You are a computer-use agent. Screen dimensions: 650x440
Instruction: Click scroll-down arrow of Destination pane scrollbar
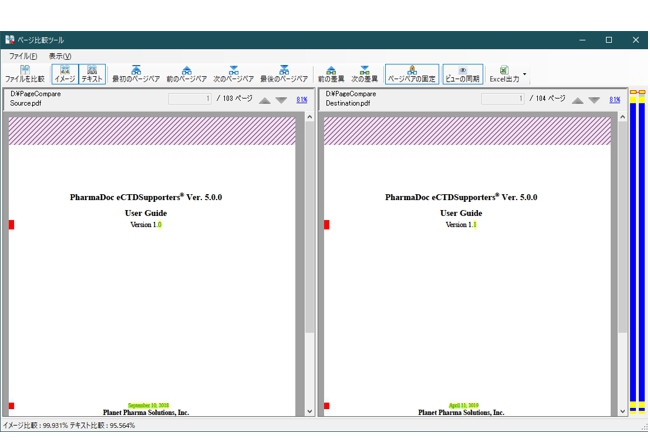[x=623, y=411]
